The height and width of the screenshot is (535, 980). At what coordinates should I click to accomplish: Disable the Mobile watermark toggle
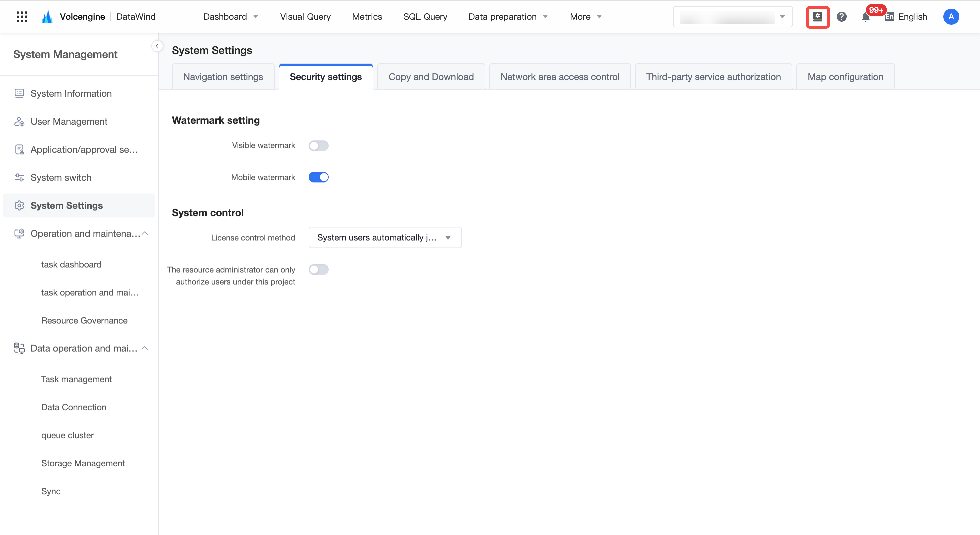318,177
